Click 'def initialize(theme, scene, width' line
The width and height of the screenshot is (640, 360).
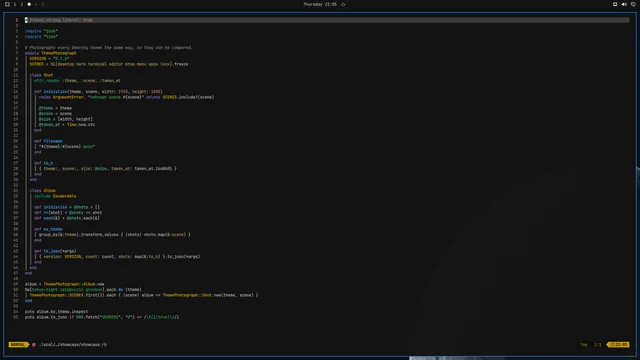(x=98, y=91)
